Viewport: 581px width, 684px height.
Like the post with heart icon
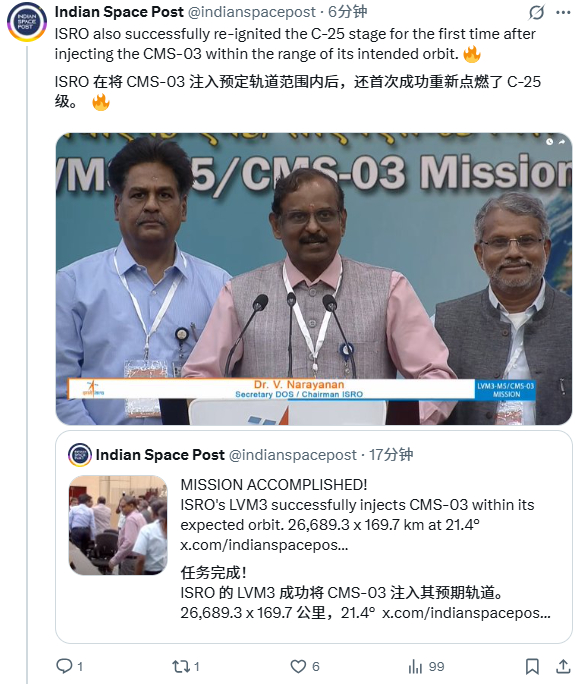coord(298,666)
